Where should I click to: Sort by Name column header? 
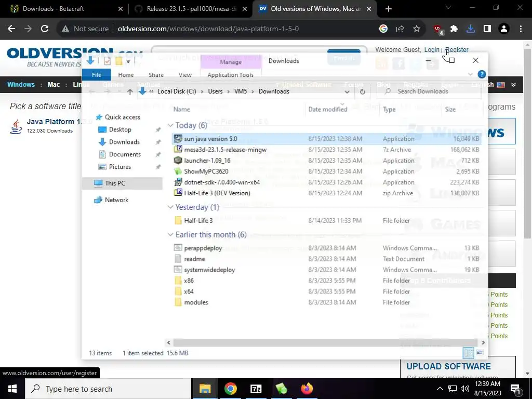pos(181,109)
